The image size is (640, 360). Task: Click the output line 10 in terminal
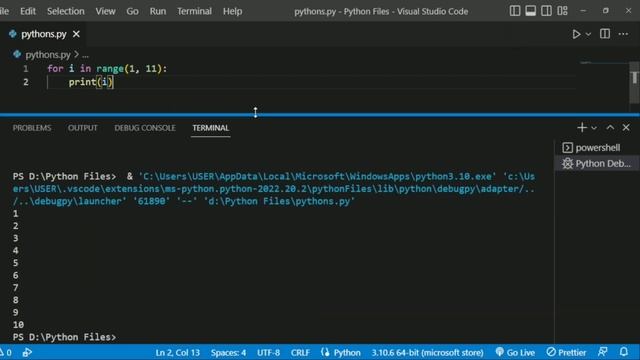coord(18,325)
